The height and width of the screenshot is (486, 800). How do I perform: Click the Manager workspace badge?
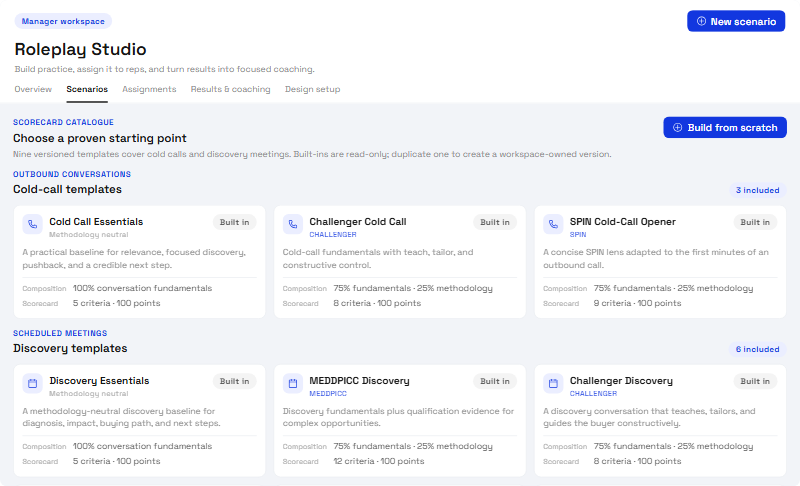pos(63,21)
